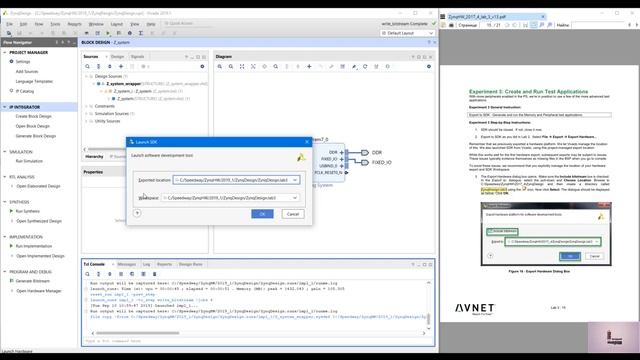Collapse the PROJECT MANAGER section
640x360 pixels.
tap(5, 52)
